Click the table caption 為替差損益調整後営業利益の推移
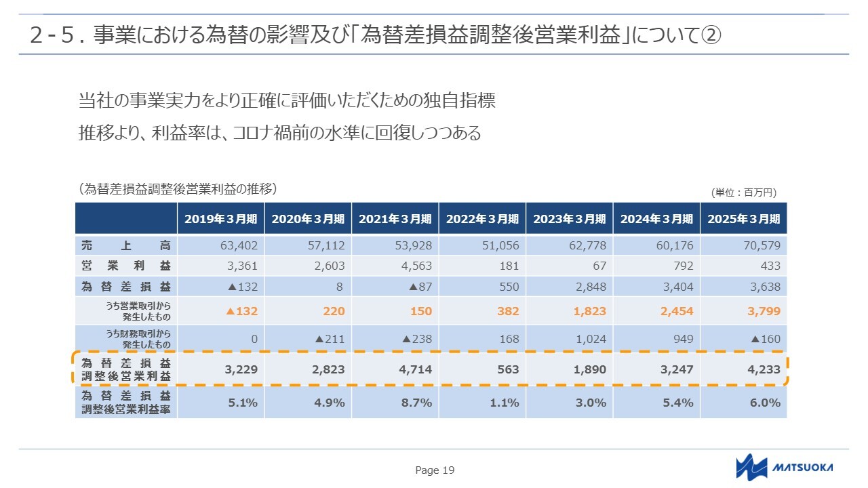The height and width of the screenshot is (488, 868). point(178,188)
